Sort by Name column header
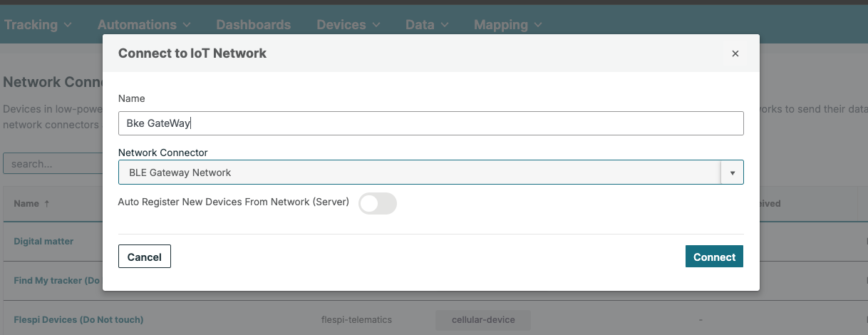Image resolution: width=868 pixels, height=335 pixels. (x=26, y=203)
